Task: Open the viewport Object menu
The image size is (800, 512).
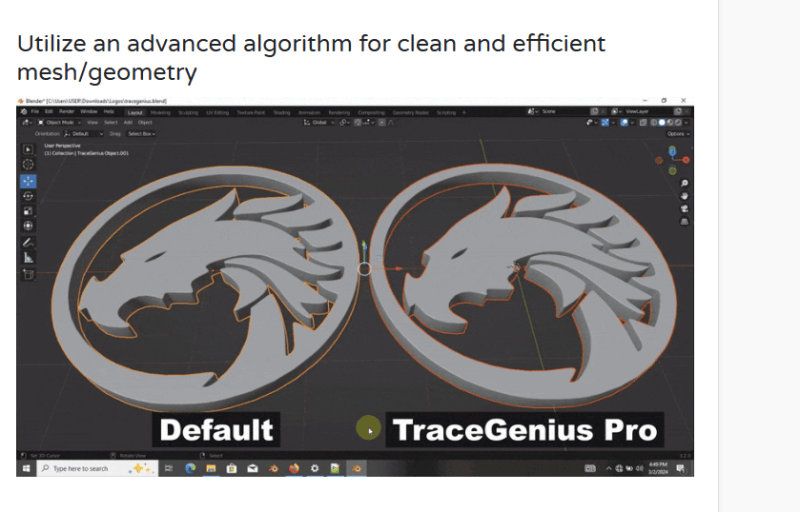Action: 145,122
